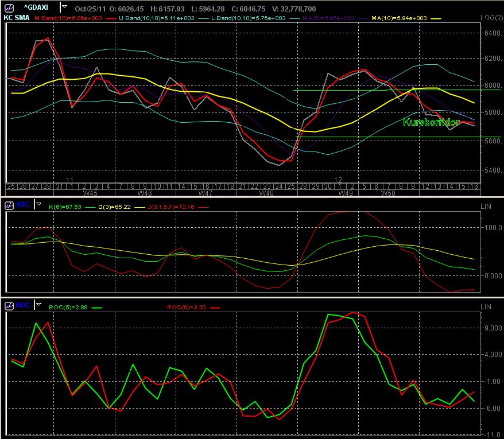
Task: Click the Kurskorridor annotation on the chart
Action: [431, 122]
